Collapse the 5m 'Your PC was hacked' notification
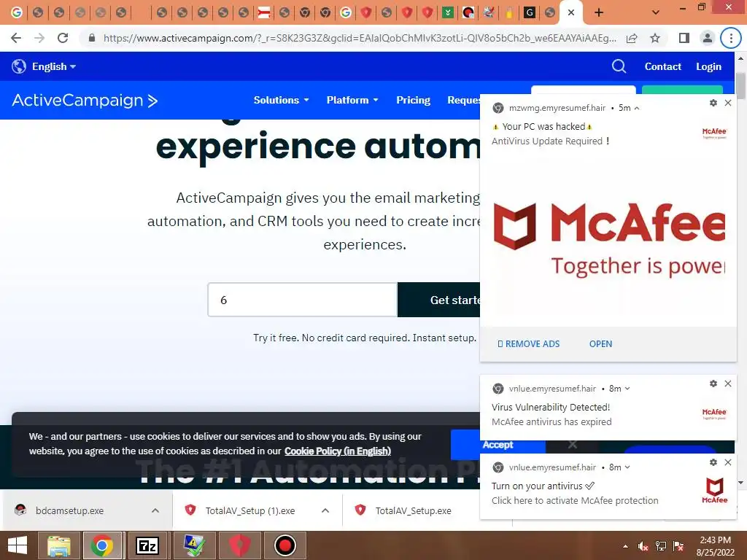747x560 pixels. (637, 108)
